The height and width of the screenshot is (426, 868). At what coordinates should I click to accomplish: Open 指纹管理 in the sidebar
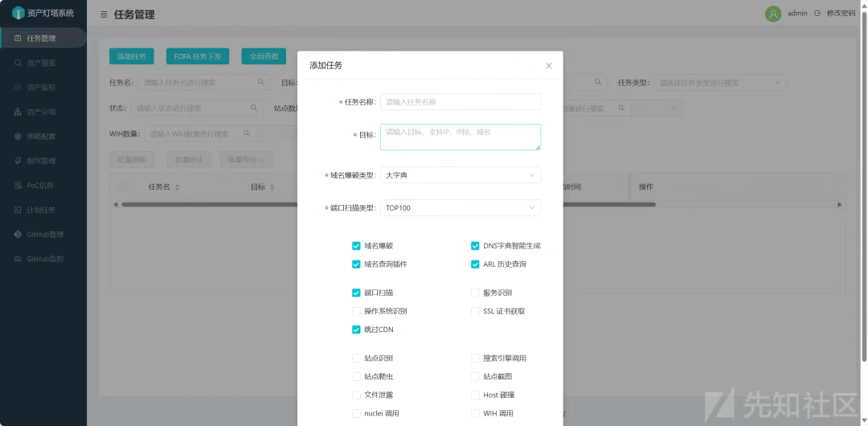[43, 161]
